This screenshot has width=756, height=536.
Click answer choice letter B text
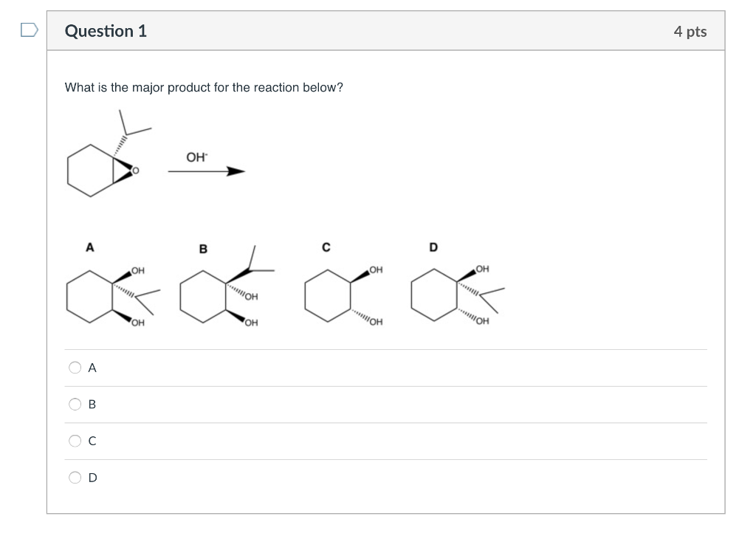tap(92, 404)
